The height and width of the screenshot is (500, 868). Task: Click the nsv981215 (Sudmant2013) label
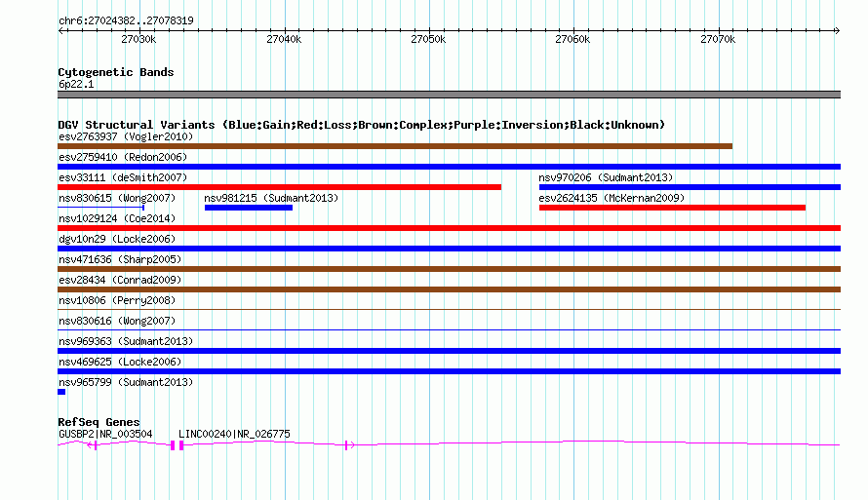pos(271,198)
